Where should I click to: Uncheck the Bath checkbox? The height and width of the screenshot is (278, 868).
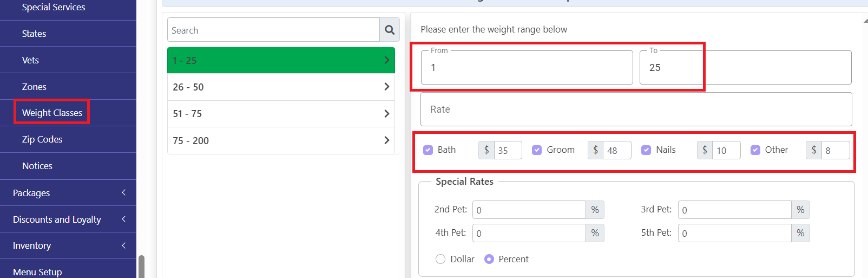pos(428,150)
